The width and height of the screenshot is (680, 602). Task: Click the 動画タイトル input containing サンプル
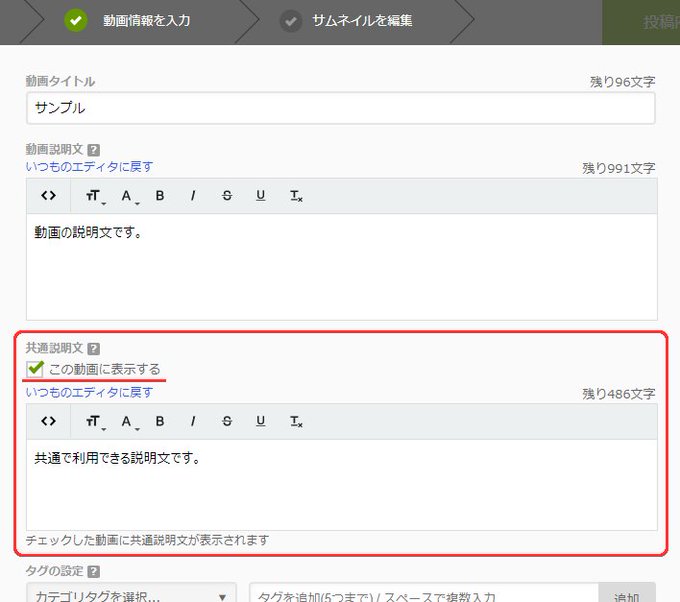340,108
